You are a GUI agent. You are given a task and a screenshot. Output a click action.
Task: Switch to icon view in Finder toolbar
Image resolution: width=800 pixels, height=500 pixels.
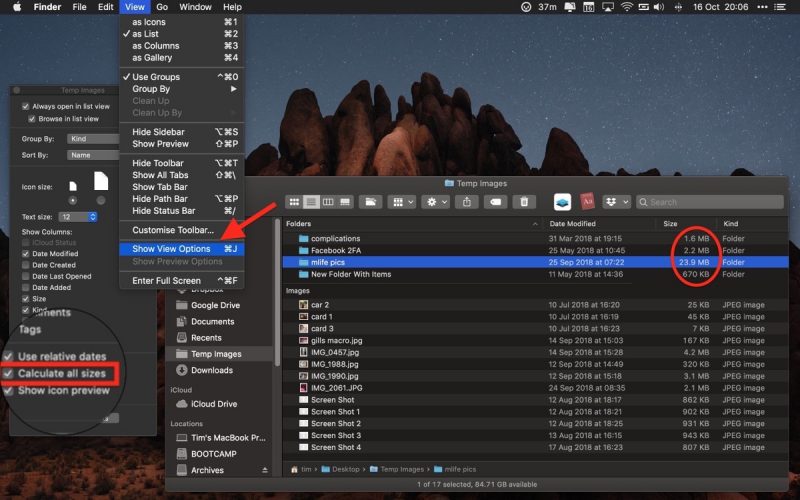point(294,202)
